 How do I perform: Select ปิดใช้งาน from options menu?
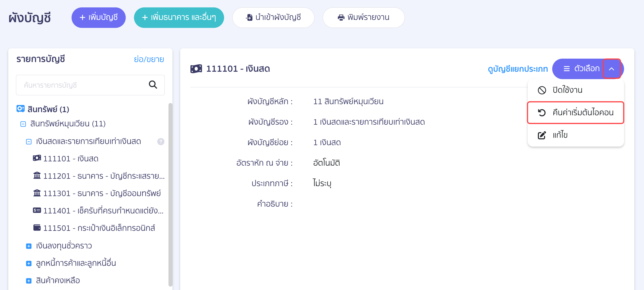point(576,90)
